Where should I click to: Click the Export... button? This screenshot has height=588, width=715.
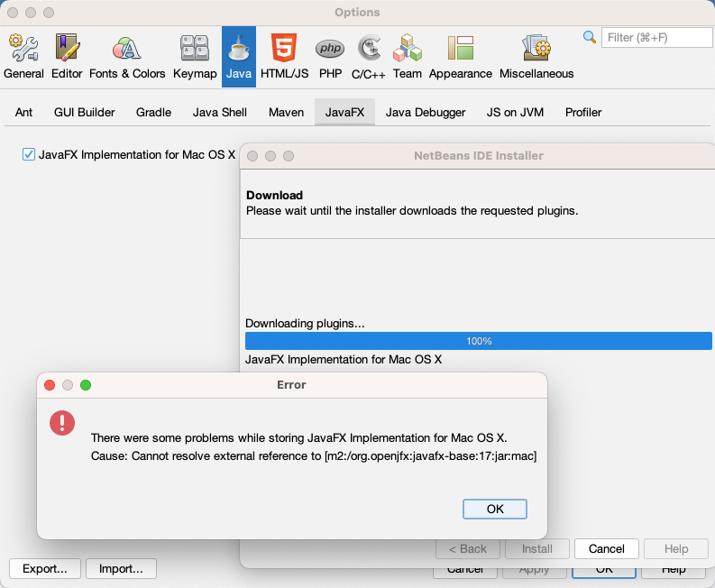tap(45, 568)
